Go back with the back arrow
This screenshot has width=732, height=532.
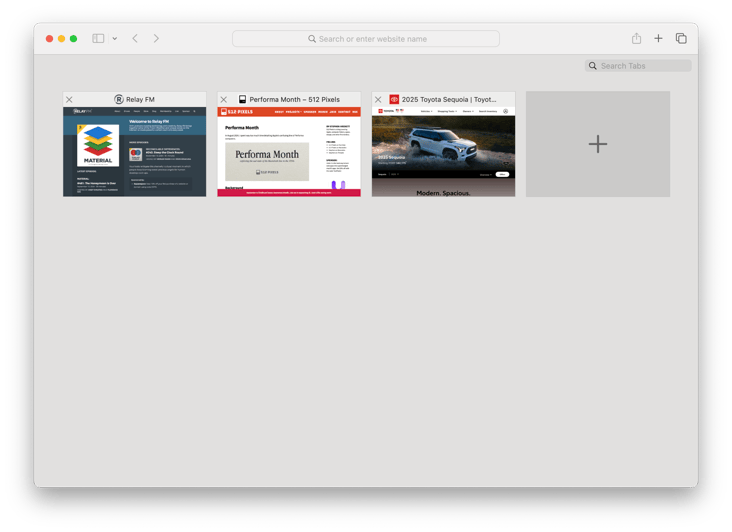135,39
